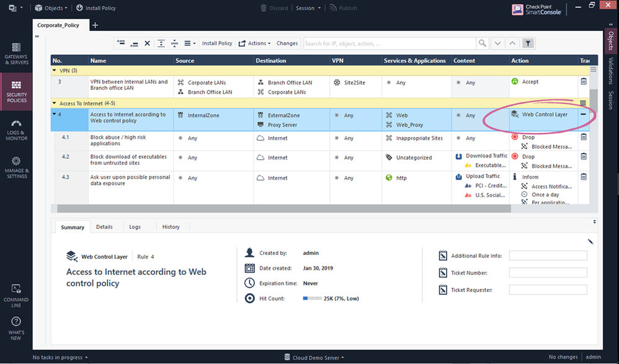Delete the selected rule with X icon

click(x=147, y=43)
